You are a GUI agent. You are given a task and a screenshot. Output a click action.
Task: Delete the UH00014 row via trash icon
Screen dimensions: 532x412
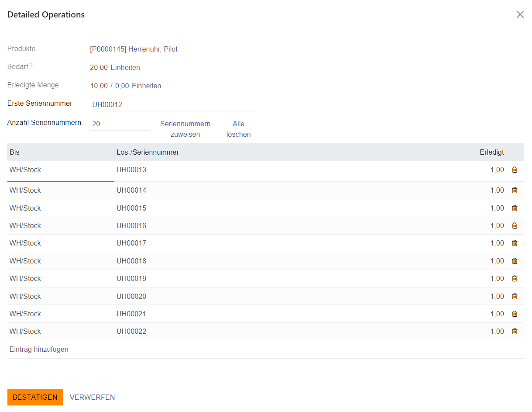coord(515,190)
